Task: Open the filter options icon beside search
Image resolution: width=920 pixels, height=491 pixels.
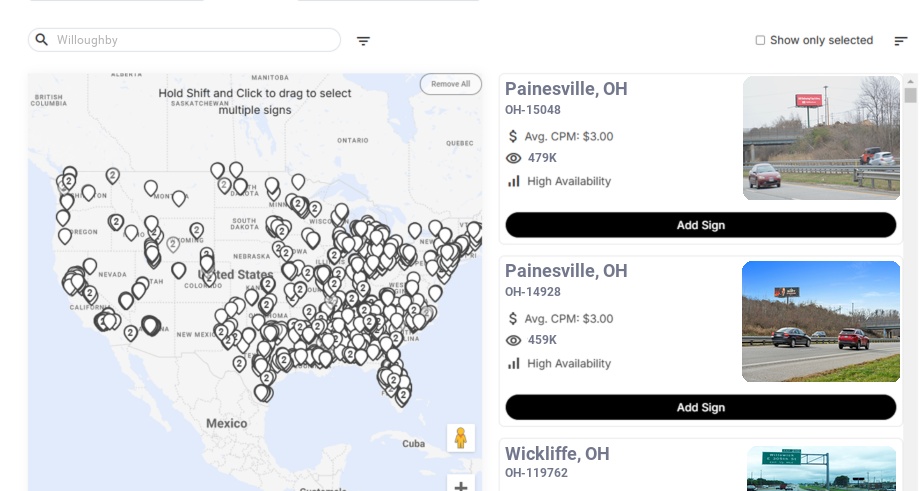Action: [363, 41]
